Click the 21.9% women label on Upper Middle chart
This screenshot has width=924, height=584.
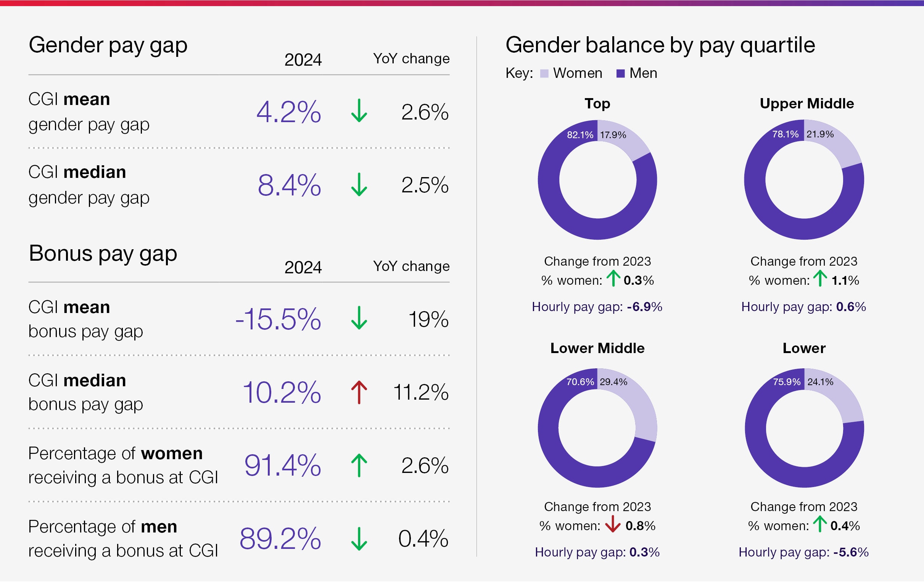coord(820,134)
